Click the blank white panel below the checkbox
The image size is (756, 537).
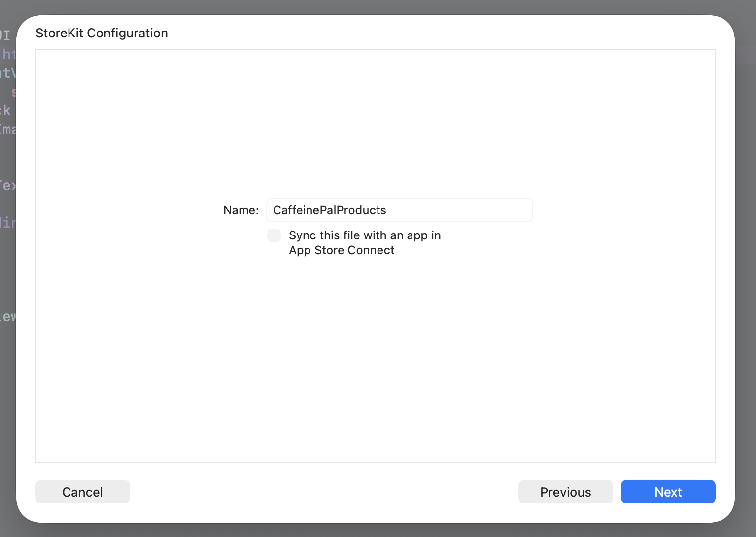point(375,360)
